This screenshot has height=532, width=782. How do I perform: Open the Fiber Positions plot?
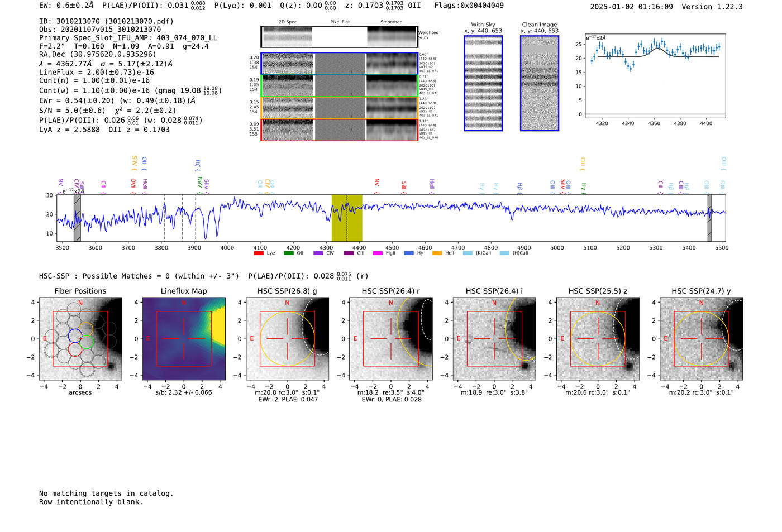point(80,339)
